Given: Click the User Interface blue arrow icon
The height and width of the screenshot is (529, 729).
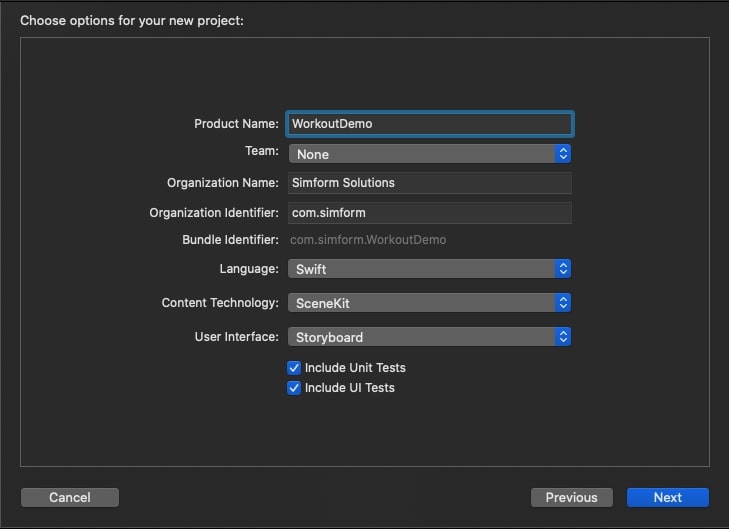Looking at the screenshot, I should (563, 337).
